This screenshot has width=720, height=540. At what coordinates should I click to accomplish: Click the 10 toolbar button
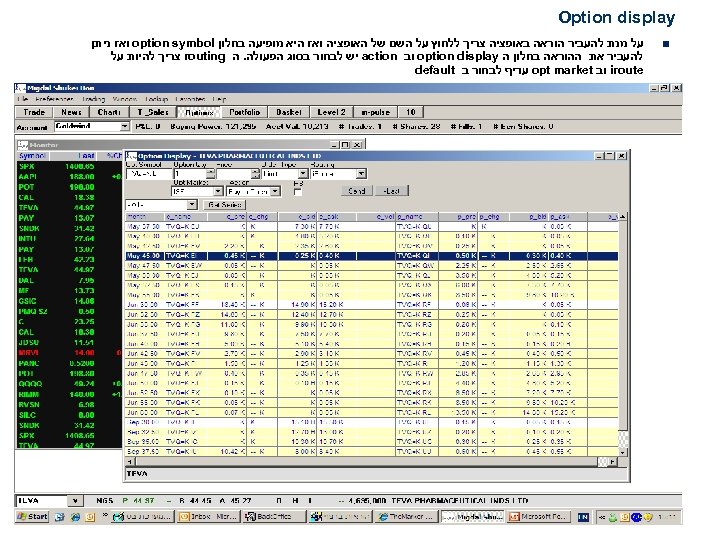click(x=411, y=112)
